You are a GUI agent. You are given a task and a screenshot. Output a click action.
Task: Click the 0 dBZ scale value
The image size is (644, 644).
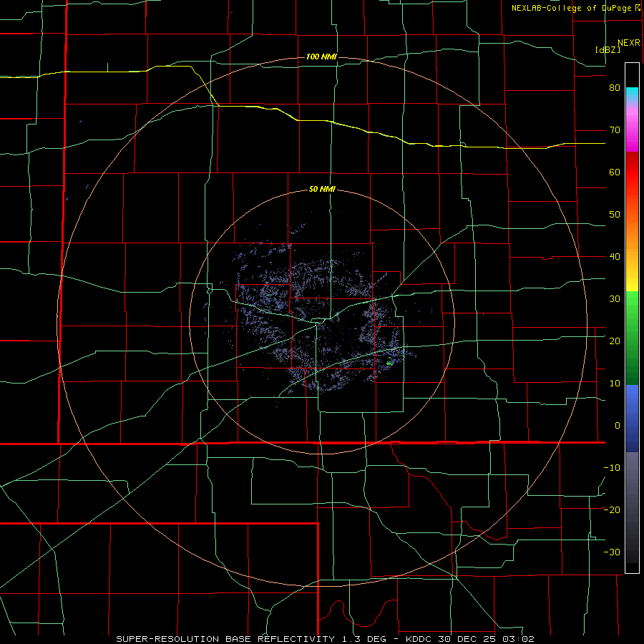[618, 426]
